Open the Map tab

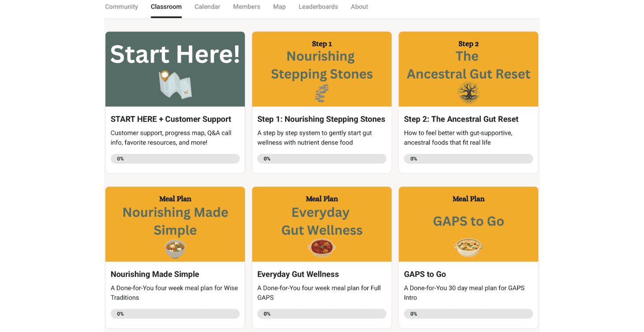click(x=279, y=7)
